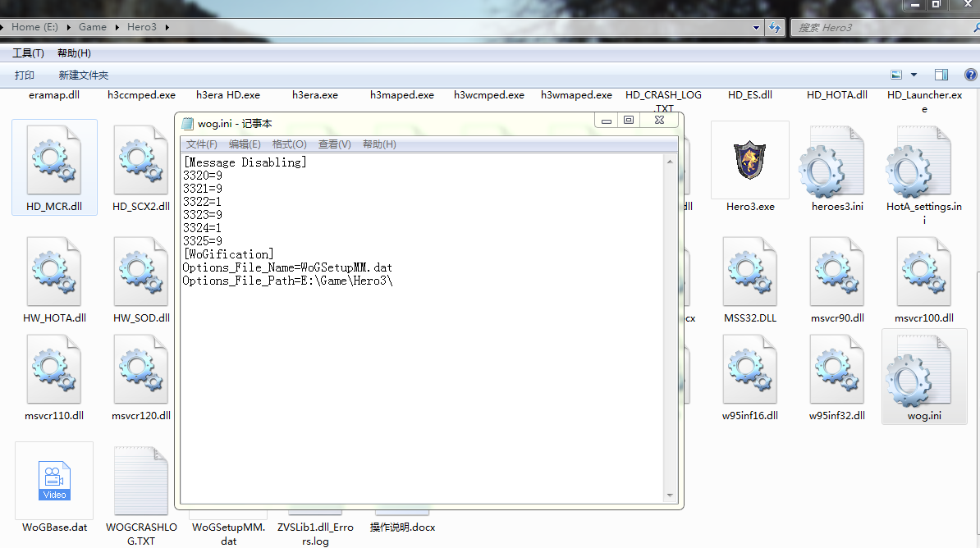
Task: Select the msvcr100.dll file icon
Action: coord(923,272)
